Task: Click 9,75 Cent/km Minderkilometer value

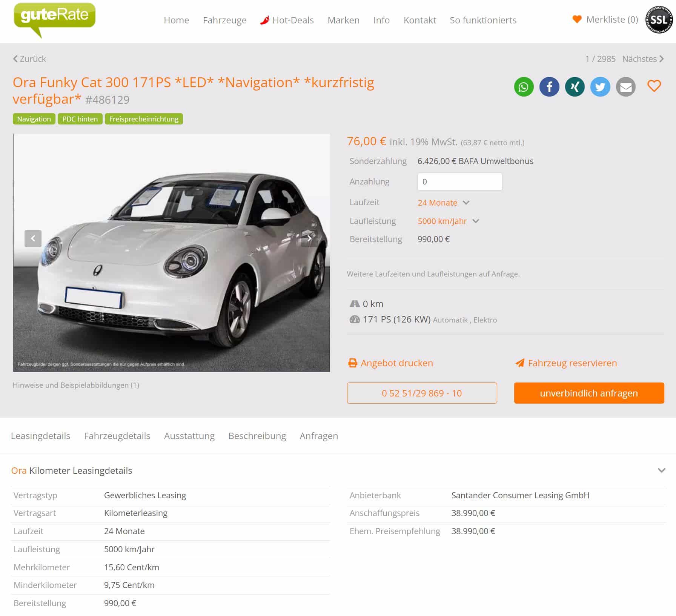Action: [129, 585]
